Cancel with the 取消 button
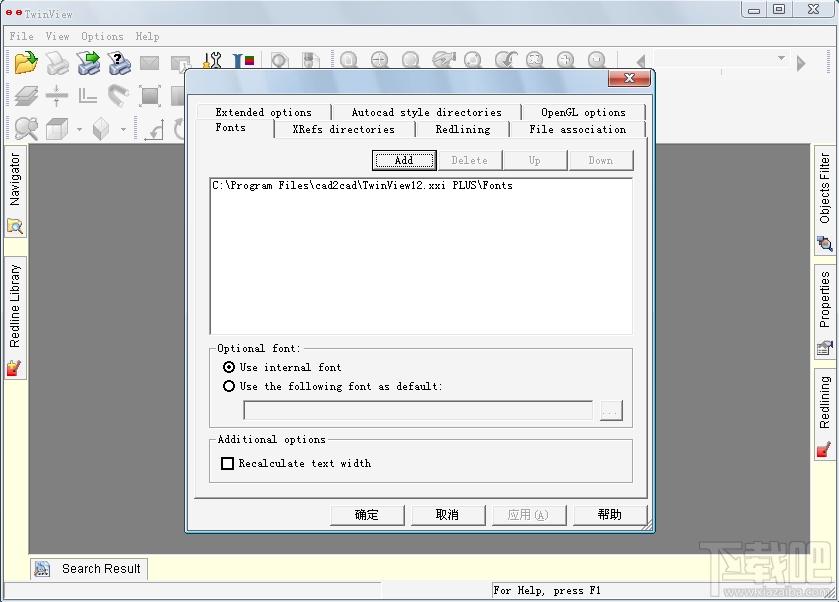 448,515
